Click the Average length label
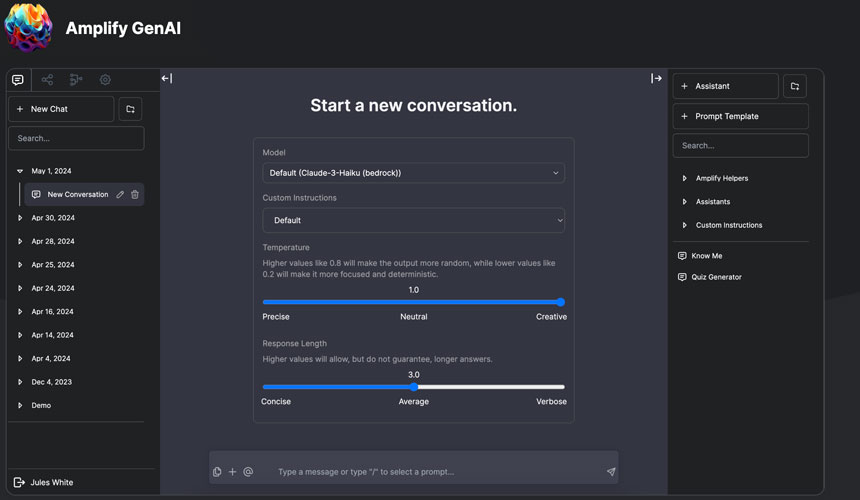 (414, 402)
